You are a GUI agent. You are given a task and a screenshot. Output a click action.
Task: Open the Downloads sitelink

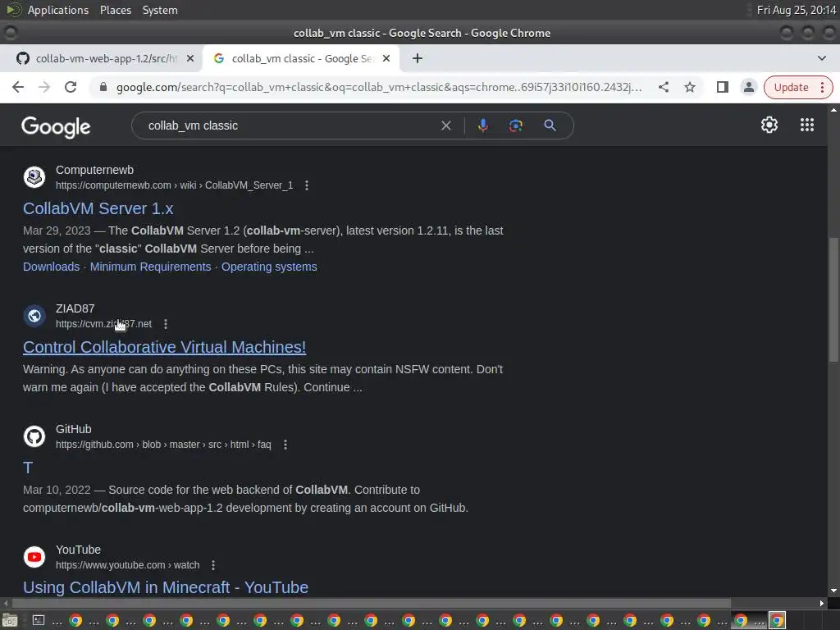point(51,267)
